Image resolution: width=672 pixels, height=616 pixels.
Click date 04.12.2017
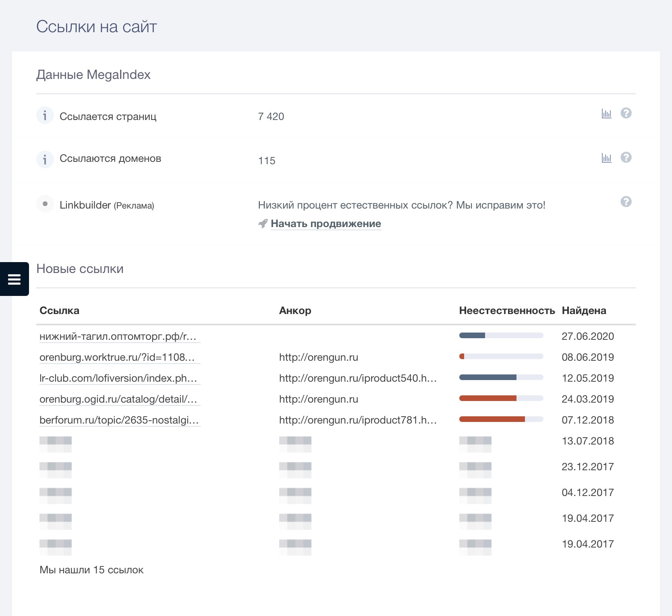[588, 493]
